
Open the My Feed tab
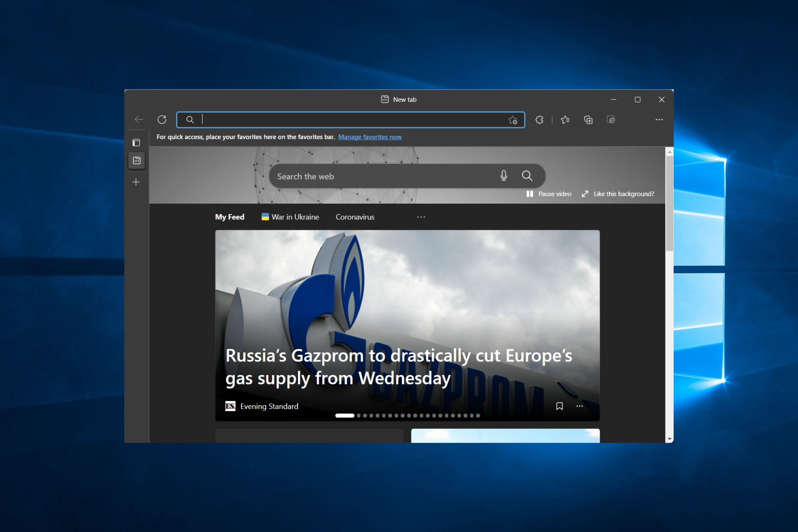[x=229, y=217]
